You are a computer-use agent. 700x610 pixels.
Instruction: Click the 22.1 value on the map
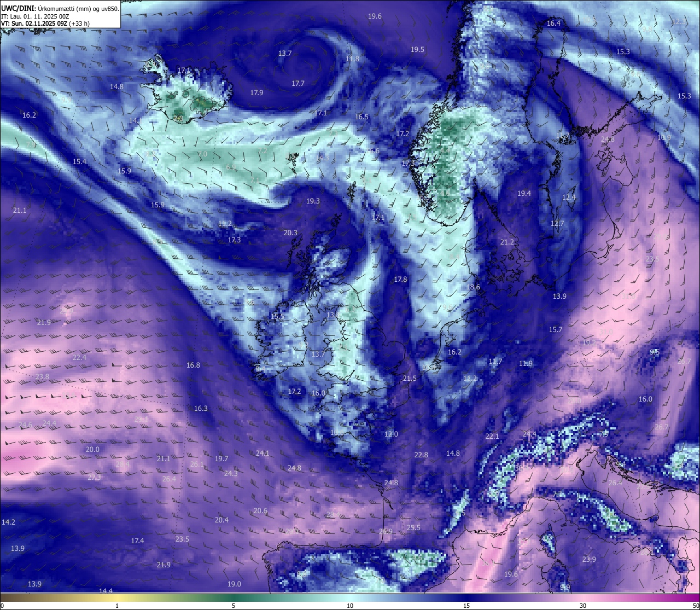492,436
